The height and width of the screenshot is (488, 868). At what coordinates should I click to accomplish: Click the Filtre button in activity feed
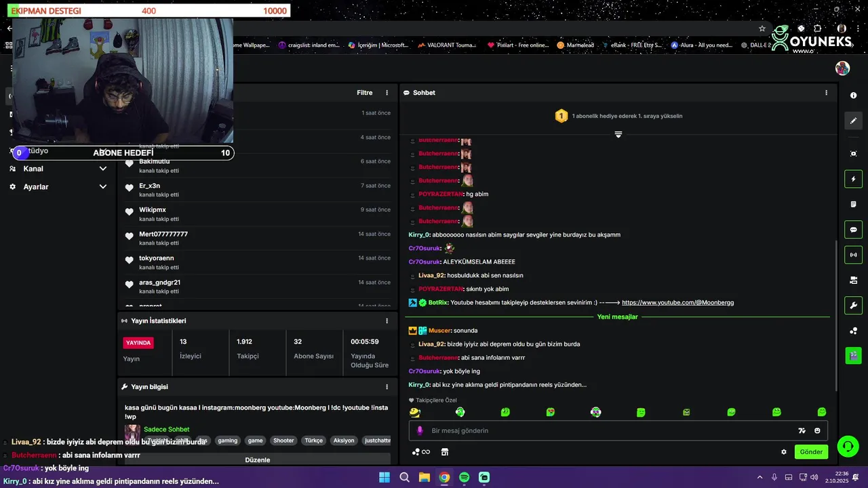click(x=365, y=93)
